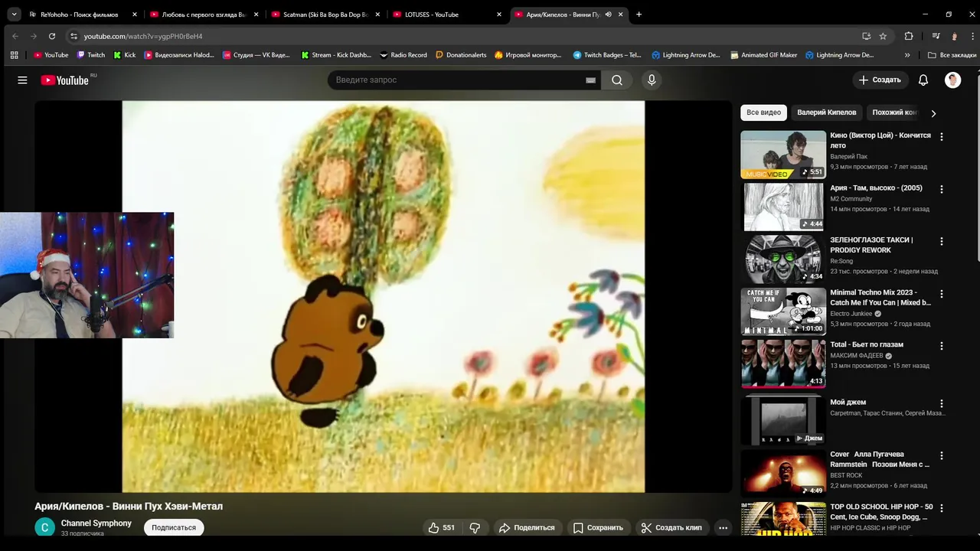This screenshot has width=980, height=551.
Task: Open a new browser tab
Action: pos(639,15)
